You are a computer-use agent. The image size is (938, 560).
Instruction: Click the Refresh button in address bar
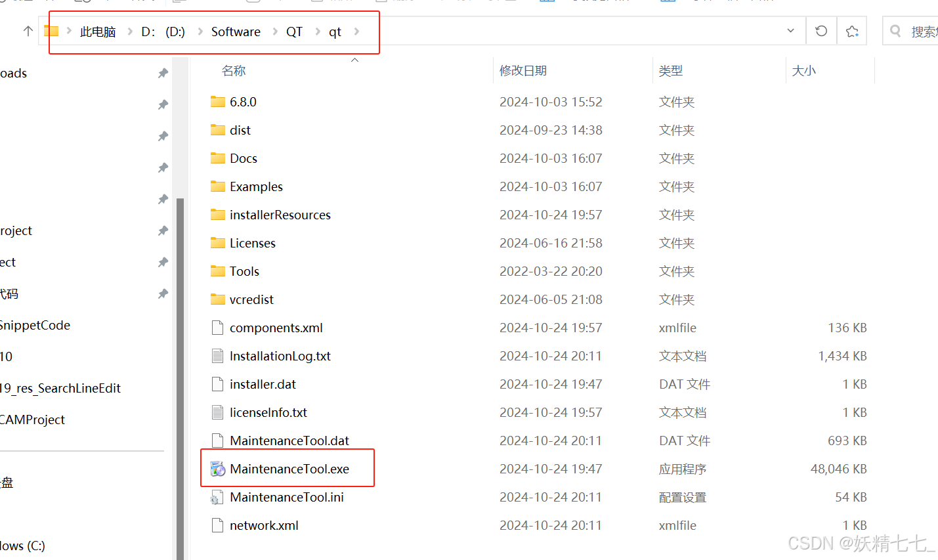(x=821, y=31)
